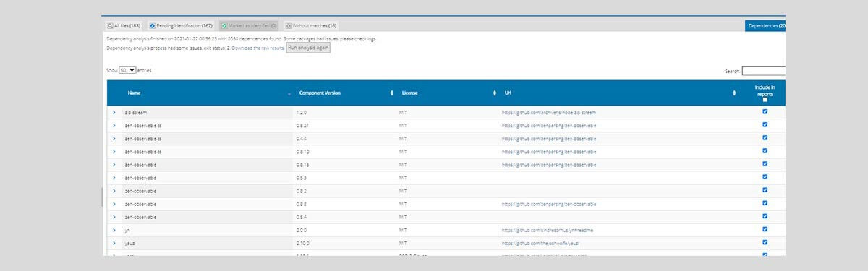This screenshot has height=271, width=868.
Task: Click version cell 2.10.0
Action: click(x=304, y=244)
